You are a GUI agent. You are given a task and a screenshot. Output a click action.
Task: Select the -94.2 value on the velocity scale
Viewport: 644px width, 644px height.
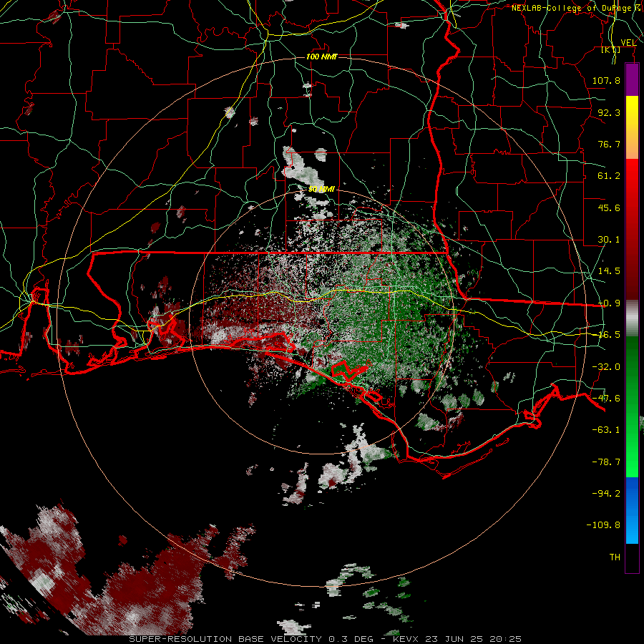(x=606, y=493)
